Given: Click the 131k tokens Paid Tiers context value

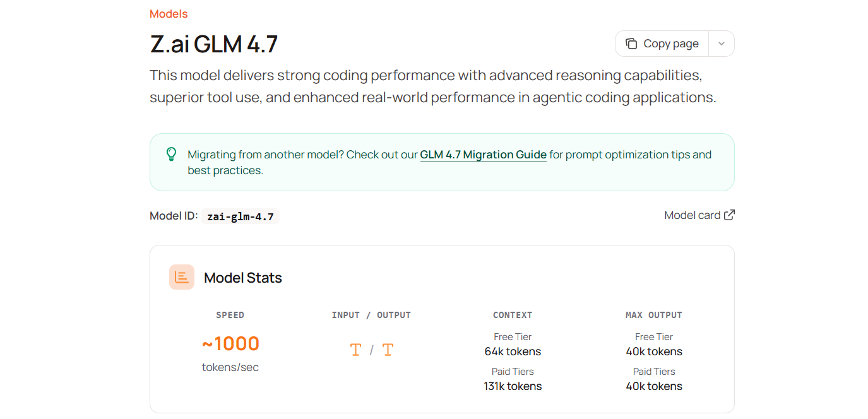Looking at the screenshot, I should (513, 386).
